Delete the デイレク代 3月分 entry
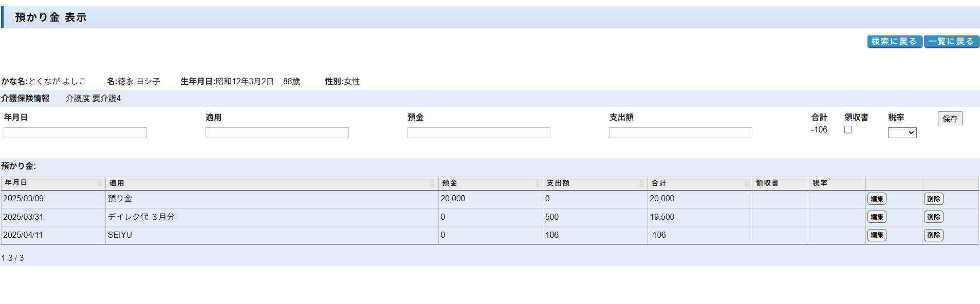The image size is (980, 304). [933, 217]
